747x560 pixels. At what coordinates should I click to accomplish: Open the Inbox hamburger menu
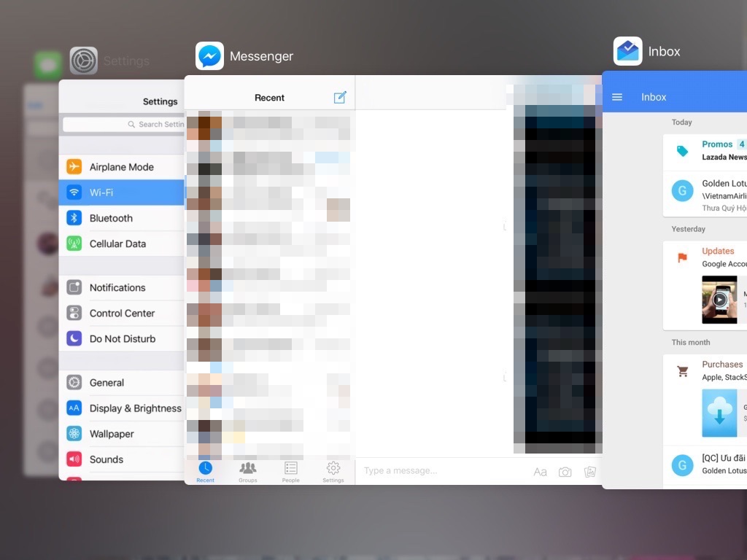coord(617,97)
